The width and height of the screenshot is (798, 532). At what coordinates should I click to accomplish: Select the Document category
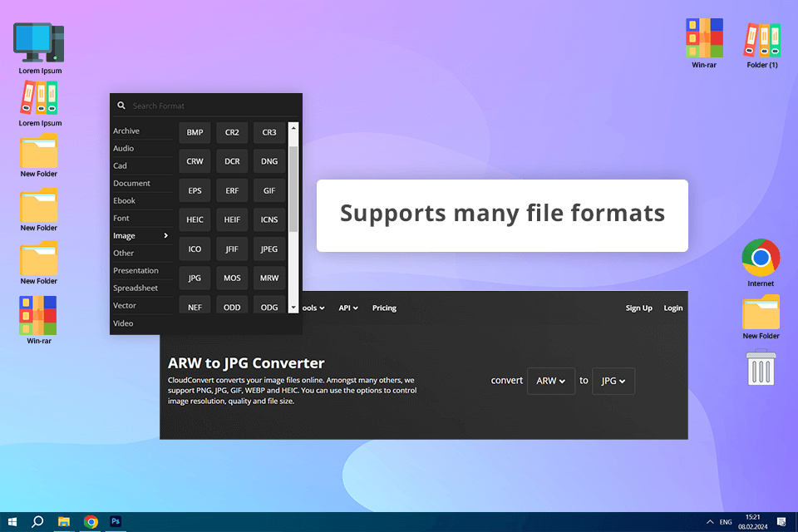143,183
